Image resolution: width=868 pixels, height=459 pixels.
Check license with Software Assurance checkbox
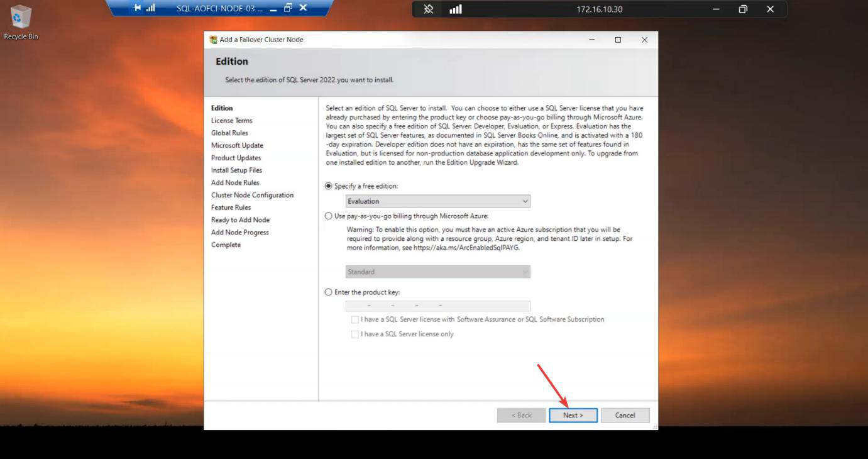(355, 319)
